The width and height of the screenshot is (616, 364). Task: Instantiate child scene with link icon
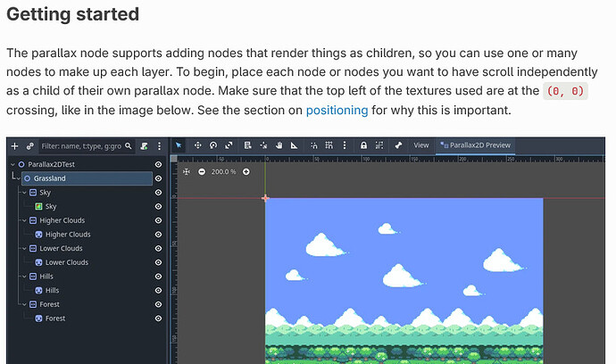click(29, 146)
